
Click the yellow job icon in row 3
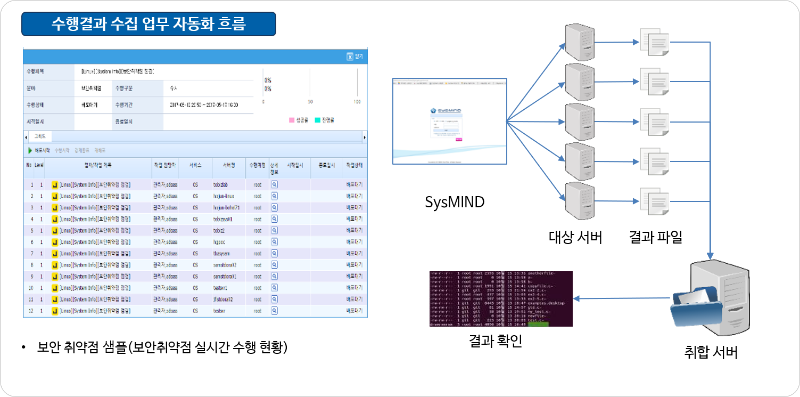(55, 208)
